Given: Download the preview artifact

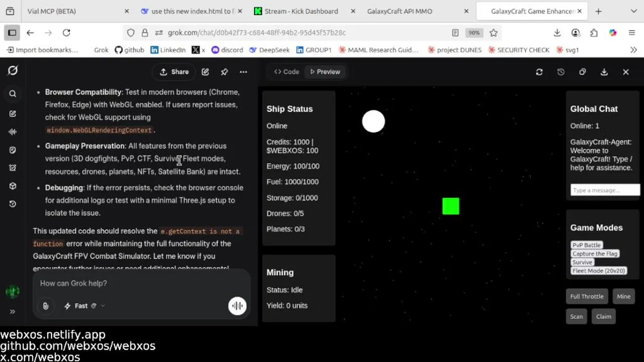Looking at the screenshot, I should 604,72.
